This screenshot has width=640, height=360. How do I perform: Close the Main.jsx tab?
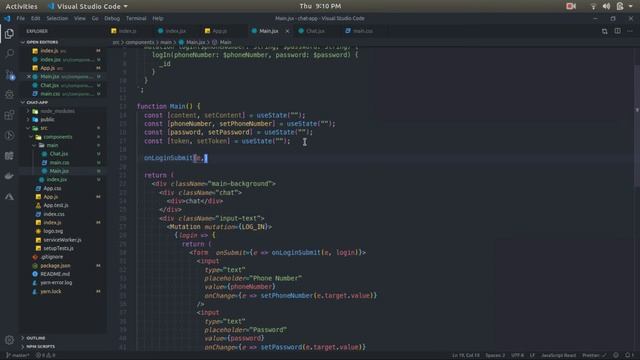click(x=287, y=31)
